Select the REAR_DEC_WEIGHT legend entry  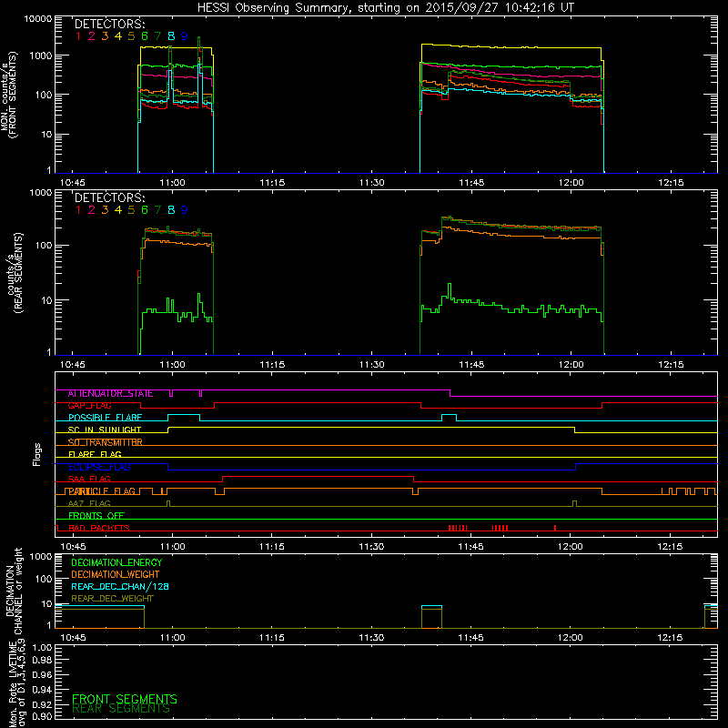tap(112, 599)
